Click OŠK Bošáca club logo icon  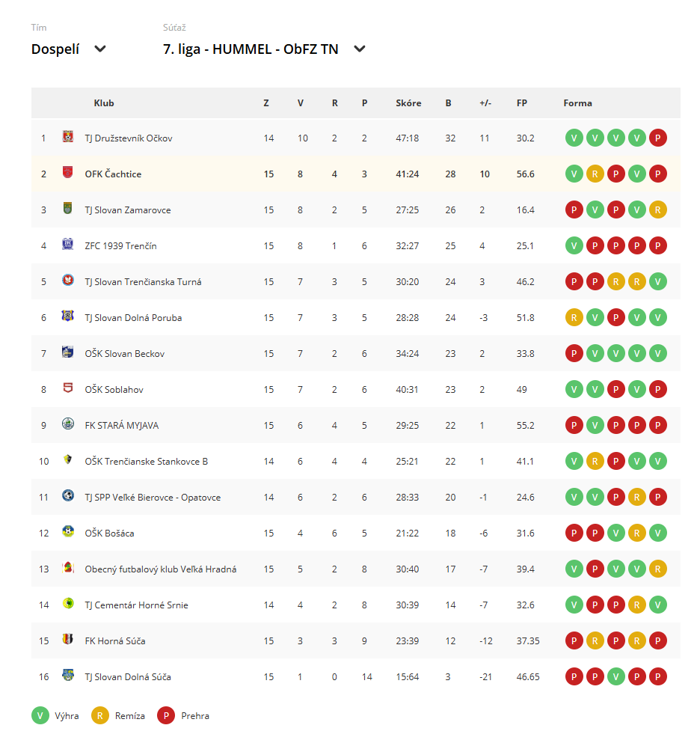point(68,532)
